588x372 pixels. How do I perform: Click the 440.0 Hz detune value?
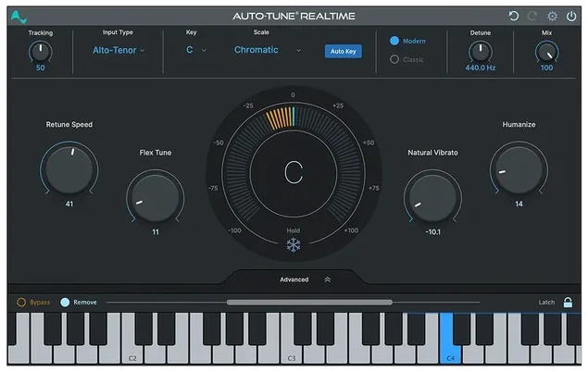[x=481, y=68]
